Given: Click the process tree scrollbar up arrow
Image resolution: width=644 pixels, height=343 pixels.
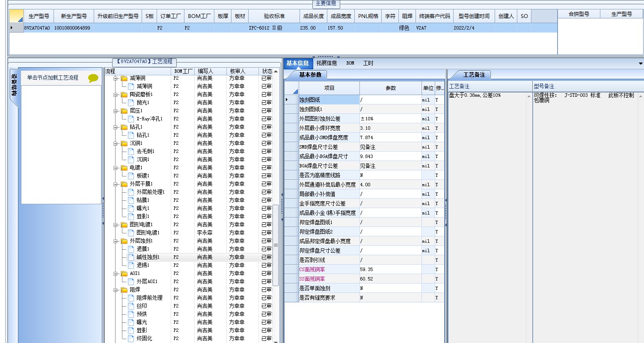Looking at the screenshot, I should [x=276, y=71].
